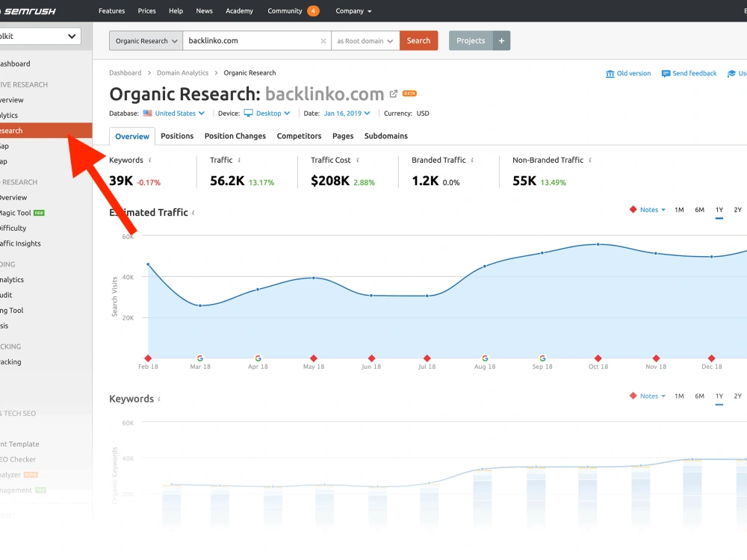Switch to the Subdomains tab

pyautogui.click(x=386, y=136)
